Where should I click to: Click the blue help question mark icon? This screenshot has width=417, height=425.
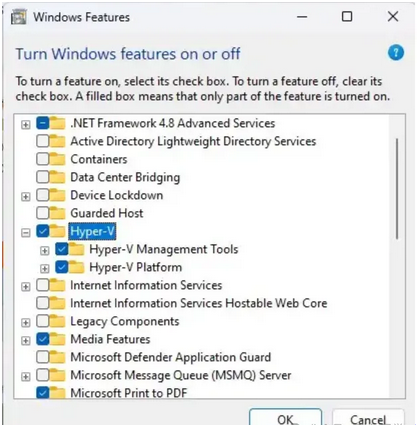396,53
